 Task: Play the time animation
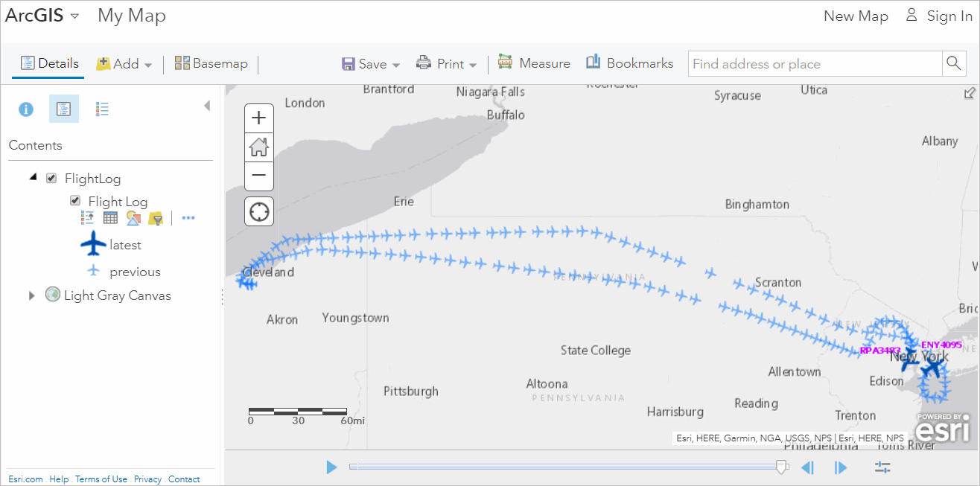pyautogui.click(x=331, y=467)
